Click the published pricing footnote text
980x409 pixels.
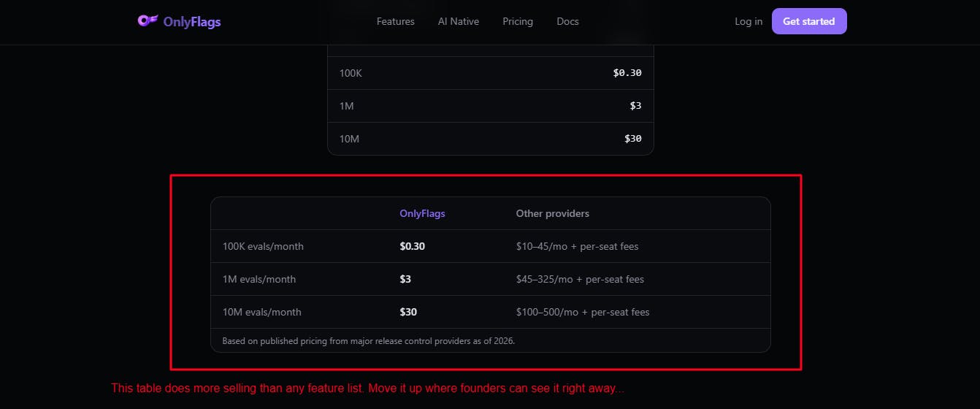(369, 340)
